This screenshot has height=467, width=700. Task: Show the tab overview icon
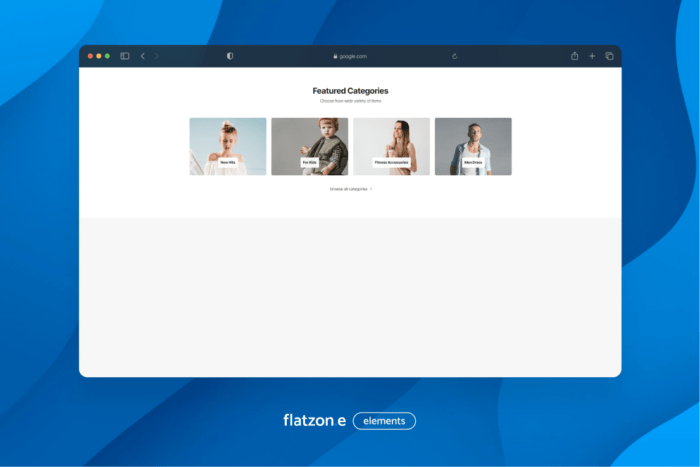click(x=609, y=56)
